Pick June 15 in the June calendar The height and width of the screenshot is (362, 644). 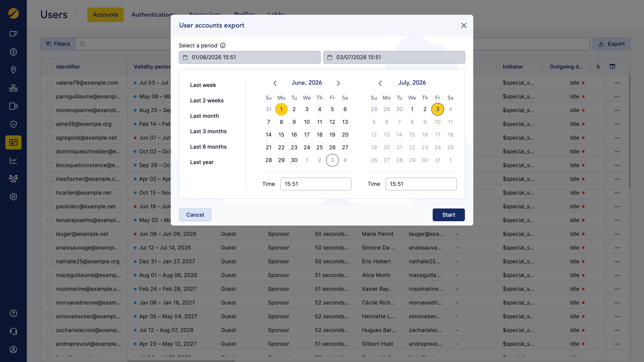pos(281,135)
